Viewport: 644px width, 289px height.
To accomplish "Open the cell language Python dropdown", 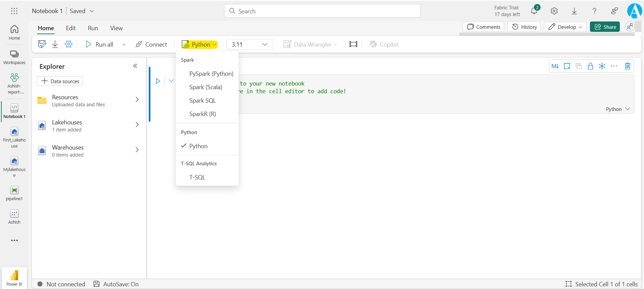I will [617, 109].
